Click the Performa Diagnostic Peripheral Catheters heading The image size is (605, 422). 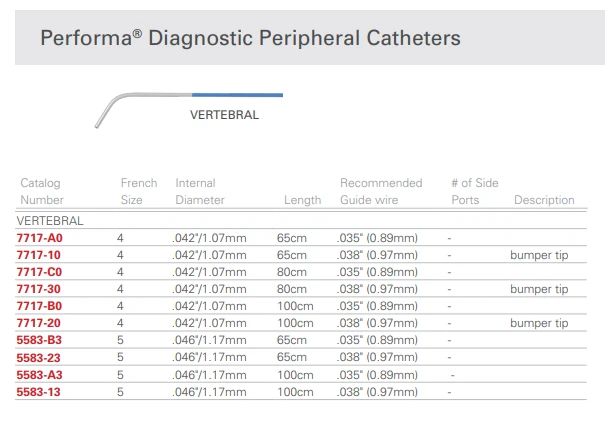click(x=250, y=38)
